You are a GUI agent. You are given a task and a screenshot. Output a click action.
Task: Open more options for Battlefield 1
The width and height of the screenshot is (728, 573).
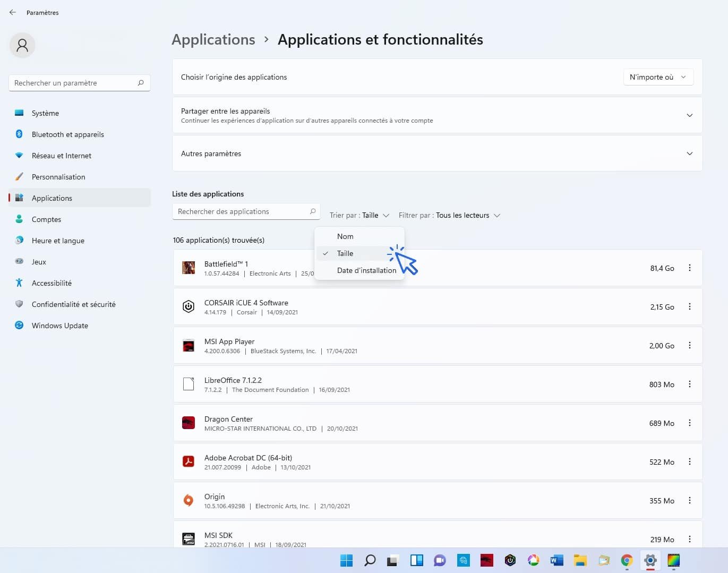coord(690,268)
